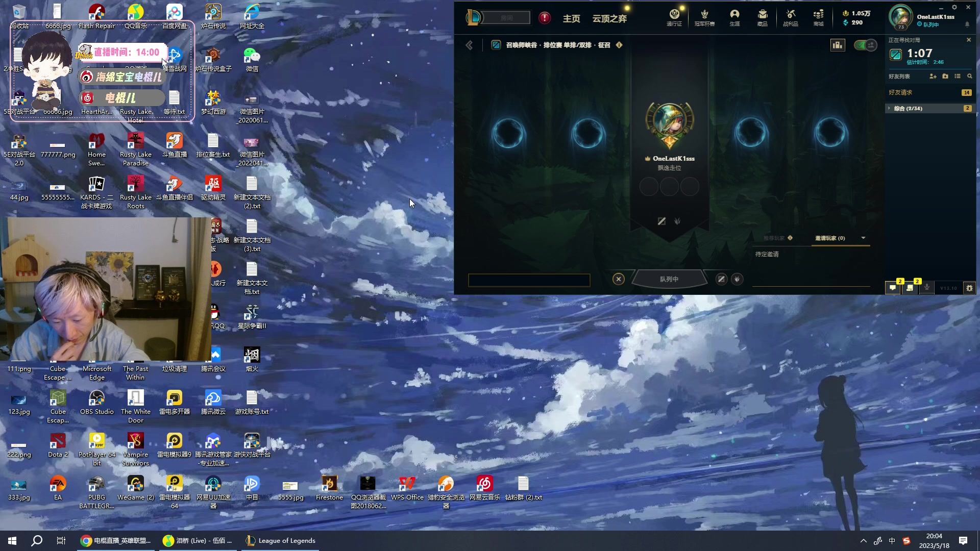Select the 邀请玩家 (0) tab
Screen dimensions: 980x551
click(x=830, y=238)
